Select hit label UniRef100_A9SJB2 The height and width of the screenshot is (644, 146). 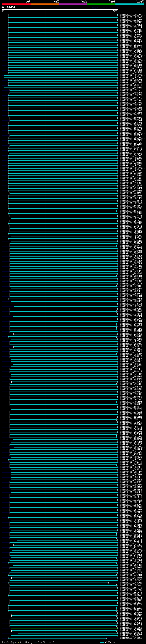click(131, 93)
